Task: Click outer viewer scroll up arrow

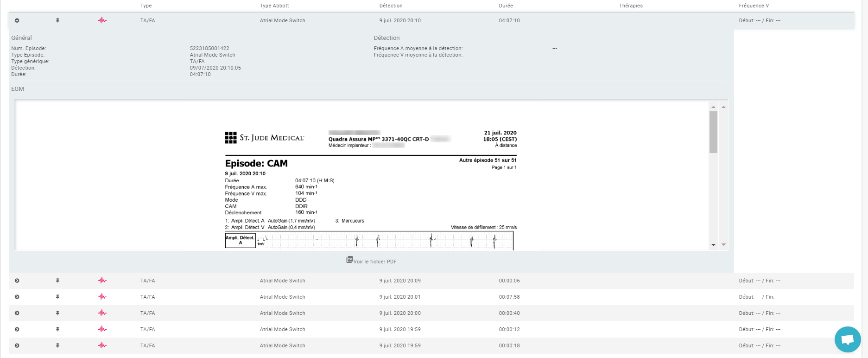Action: point(723,107)
